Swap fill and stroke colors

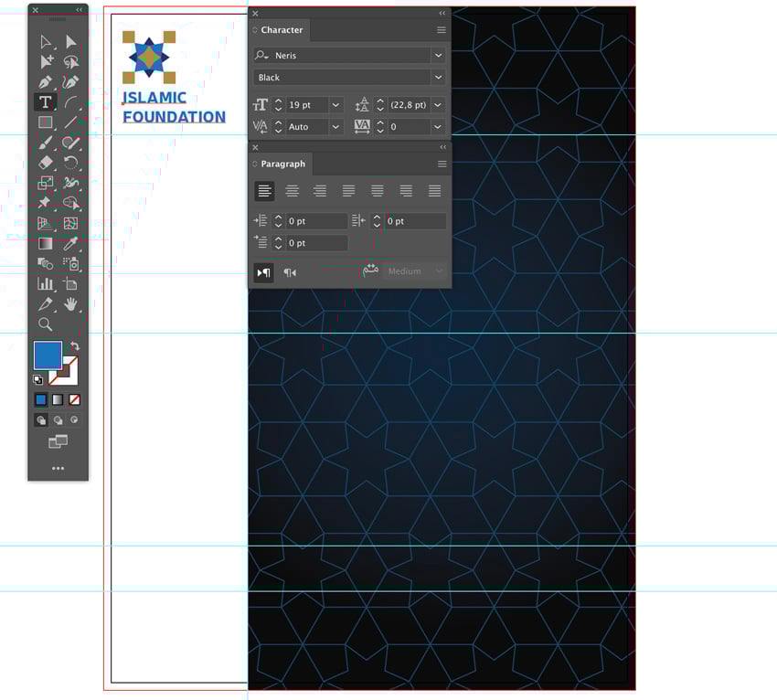[x=75, y=346]
